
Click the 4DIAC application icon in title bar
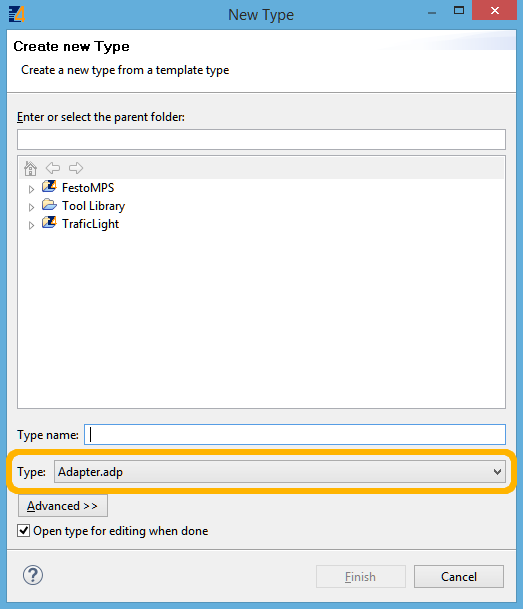click(17, 14)
